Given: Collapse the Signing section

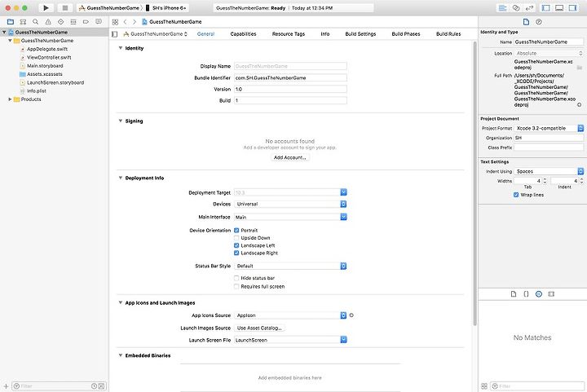Looking at the screenshot, I should pyautogui.click(x=121, y=121).
